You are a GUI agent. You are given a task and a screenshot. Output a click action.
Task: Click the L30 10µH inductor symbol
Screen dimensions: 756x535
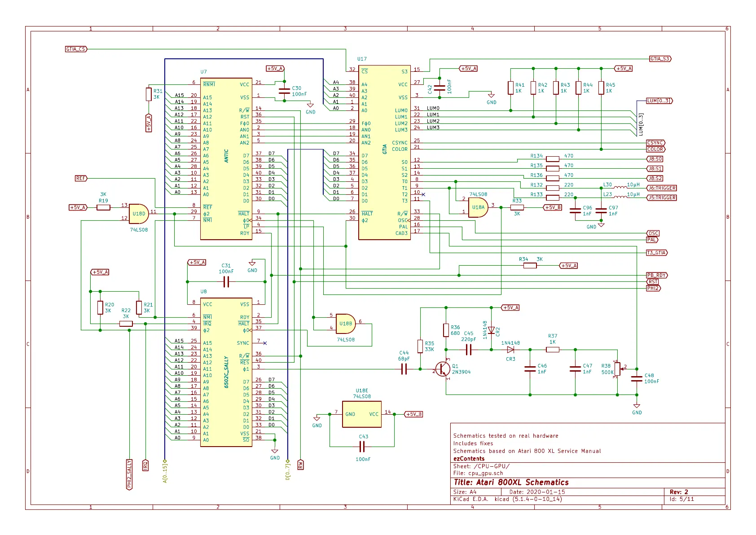(x=620, y=188)
